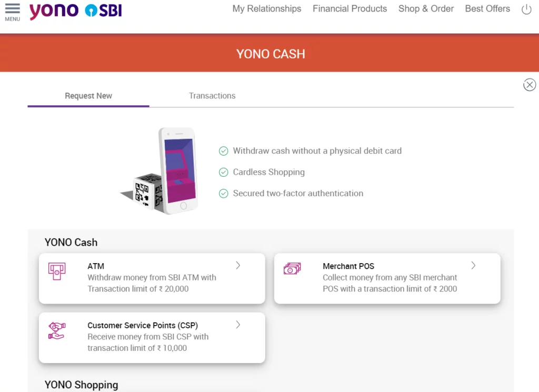Click the check mark beside Cardless Shopping

223,172
